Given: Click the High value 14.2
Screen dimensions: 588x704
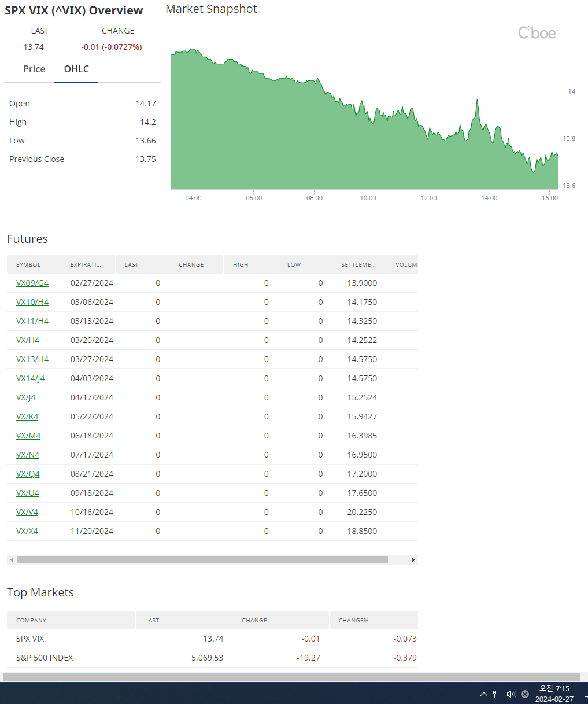Looking at the screenshot, I should [148, 122].
